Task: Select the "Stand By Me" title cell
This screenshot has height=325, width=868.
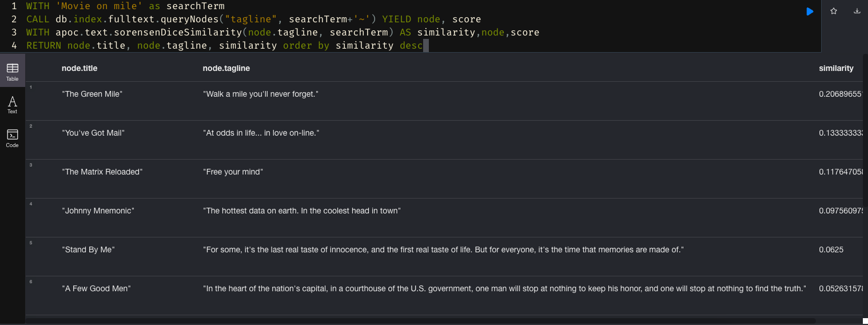Action: click(x=88, y=249)
